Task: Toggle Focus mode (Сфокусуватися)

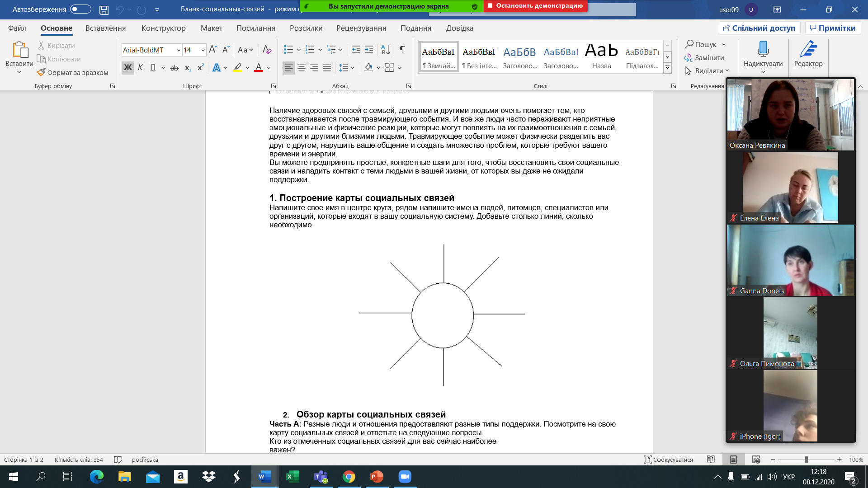Action: [x=668, y=460]
